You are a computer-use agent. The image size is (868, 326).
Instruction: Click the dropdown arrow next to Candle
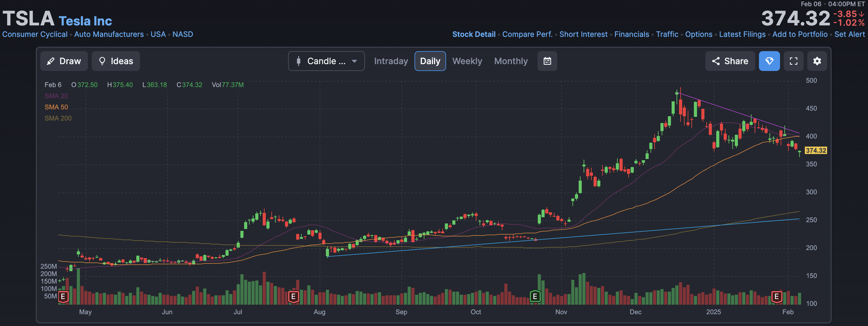[354, 61]
